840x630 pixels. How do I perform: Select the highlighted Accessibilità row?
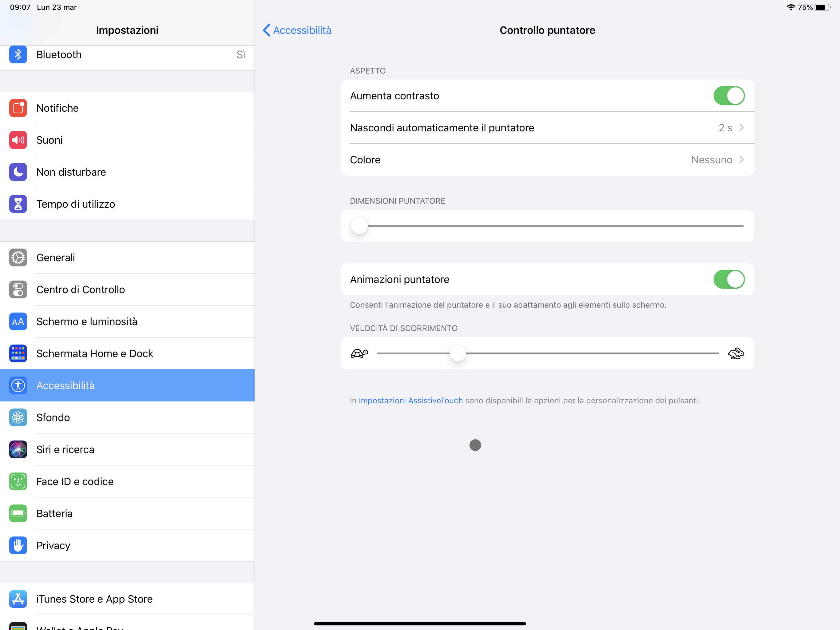click(x=127, y=385)
